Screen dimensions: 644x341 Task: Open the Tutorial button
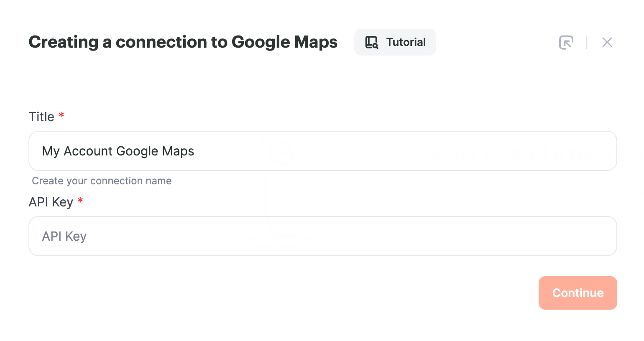395,42
